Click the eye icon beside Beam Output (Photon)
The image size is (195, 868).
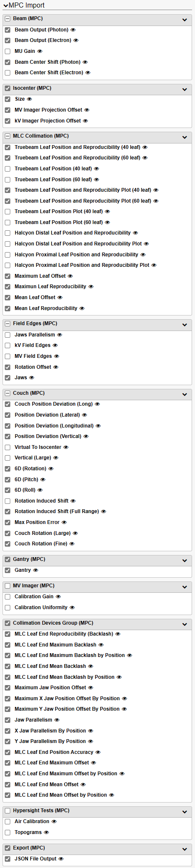tap(73, 30)
